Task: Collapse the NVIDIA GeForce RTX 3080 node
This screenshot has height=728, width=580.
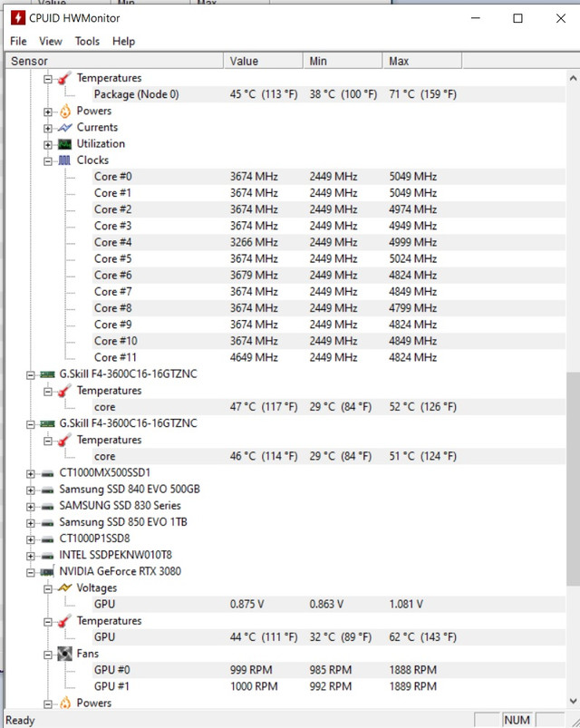Action: [31, 572]
